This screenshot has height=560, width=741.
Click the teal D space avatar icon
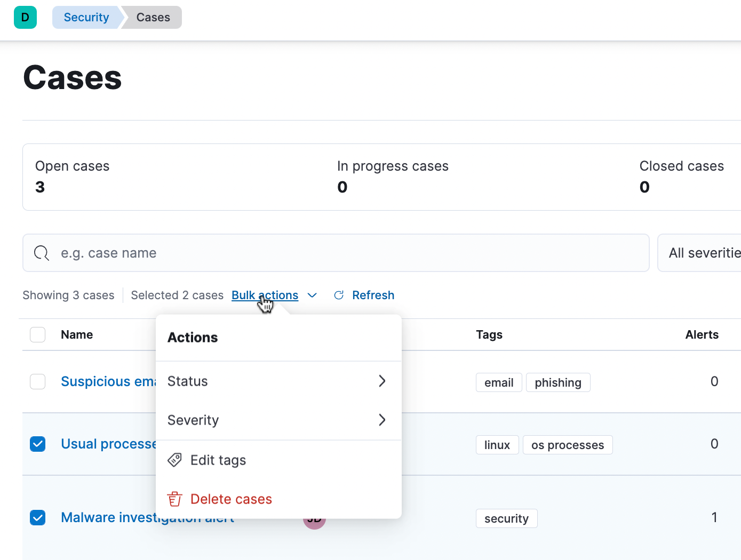[x=25, y=17]
